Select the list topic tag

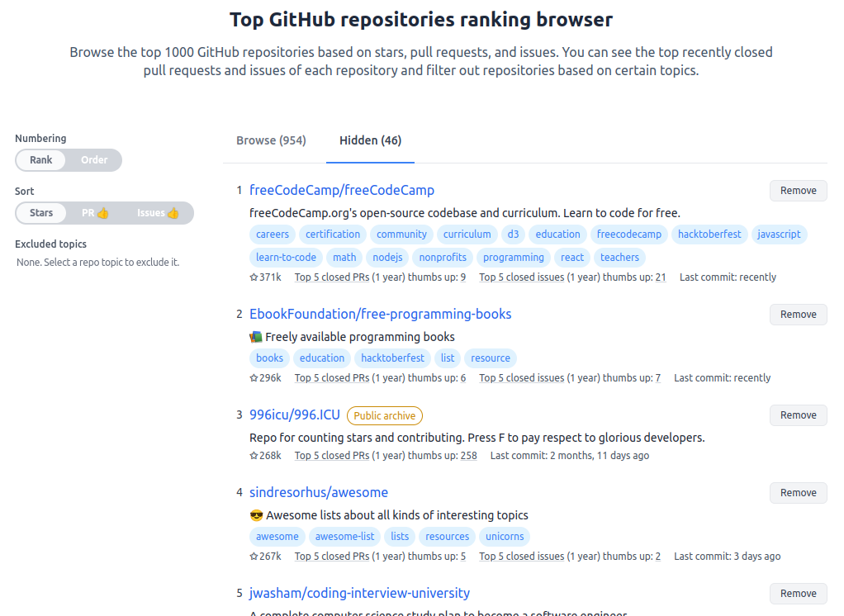pyautogui.click(x=448, y=358)
